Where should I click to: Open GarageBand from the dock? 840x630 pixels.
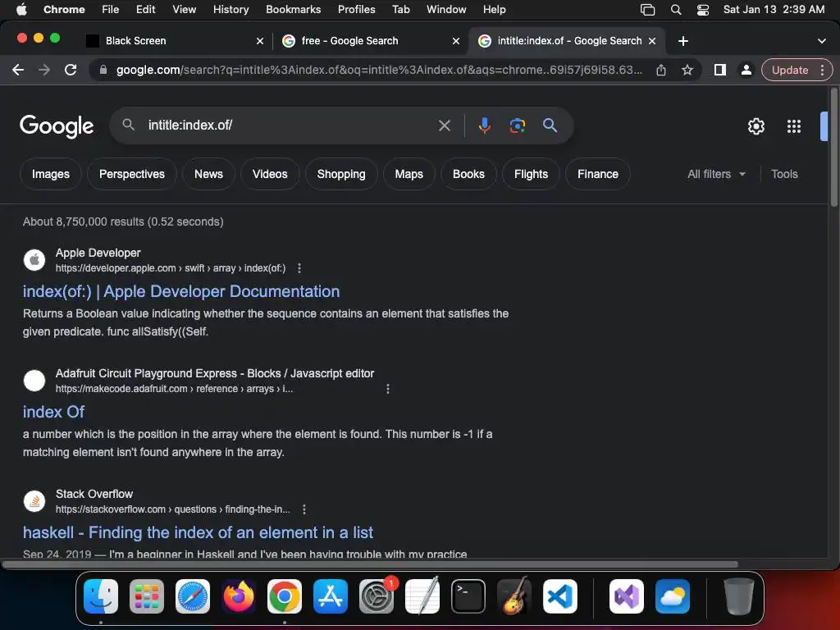[x=514, y=596]
